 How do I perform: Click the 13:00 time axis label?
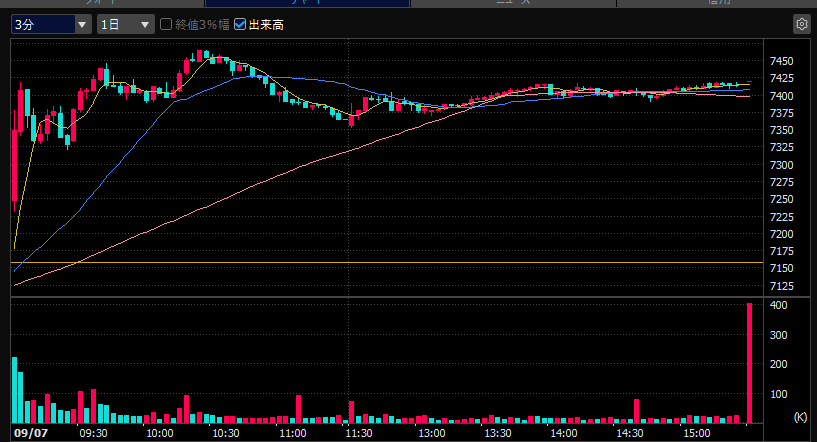(x=432, y=433)
